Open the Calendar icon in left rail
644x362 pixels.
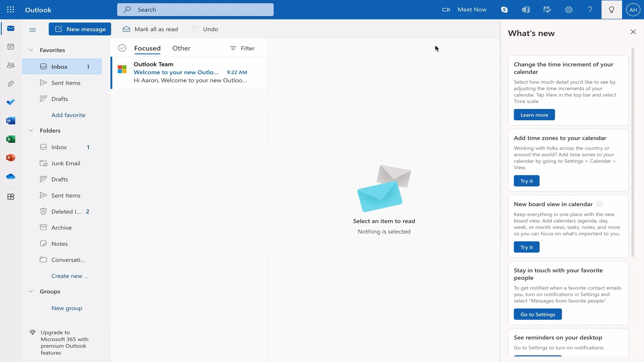(x=11, y=47)
